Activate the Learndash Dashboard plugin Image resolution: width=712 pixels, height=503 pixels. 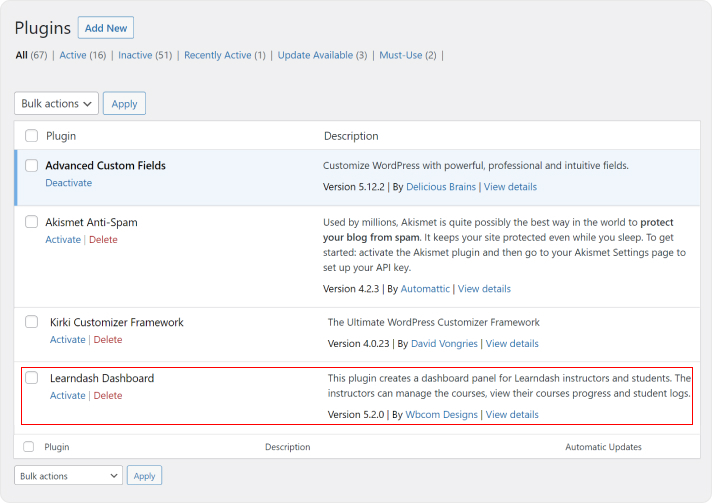tap(68, 396)
